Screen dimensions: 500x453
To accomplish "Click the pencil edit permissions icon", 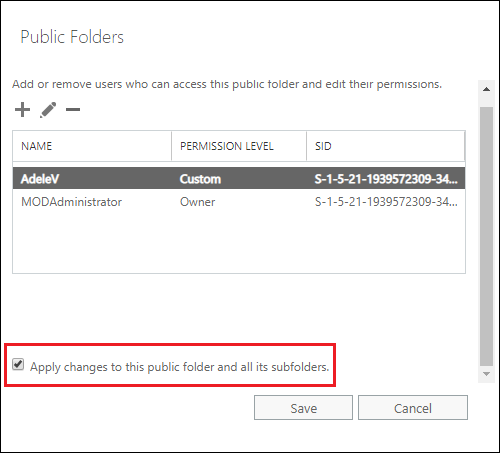I will (x=48, y=110).
